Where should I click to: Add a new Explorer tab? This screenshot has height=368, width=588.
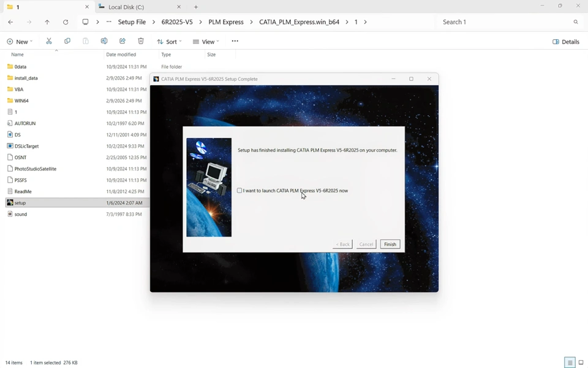click(x=196, y=7)
